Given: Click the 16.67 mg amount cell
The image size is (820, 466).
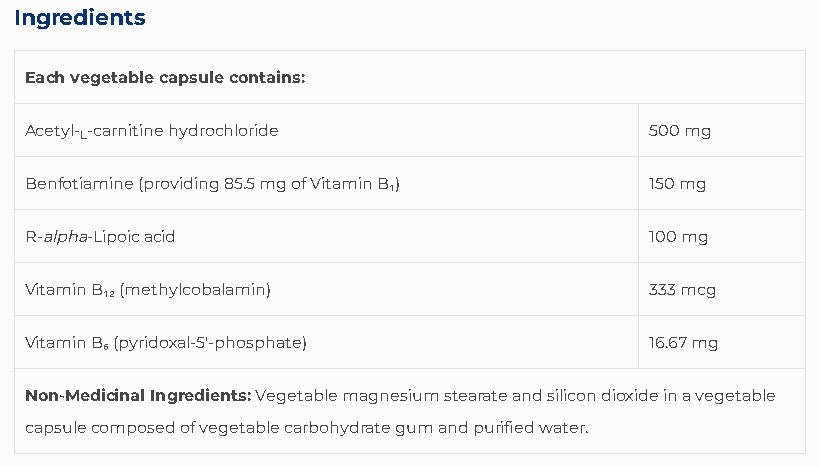Looking at the screenshot, I should coord(684,343).
